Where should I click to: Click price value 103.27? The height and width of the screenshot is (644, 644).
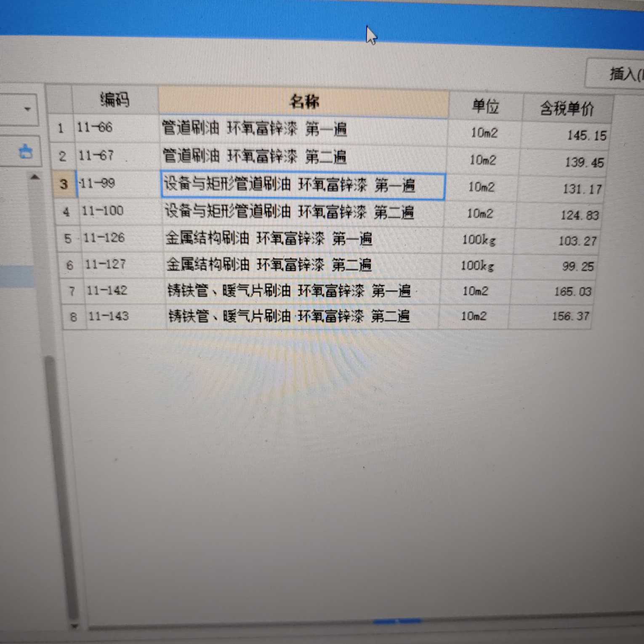click(577, 241)
